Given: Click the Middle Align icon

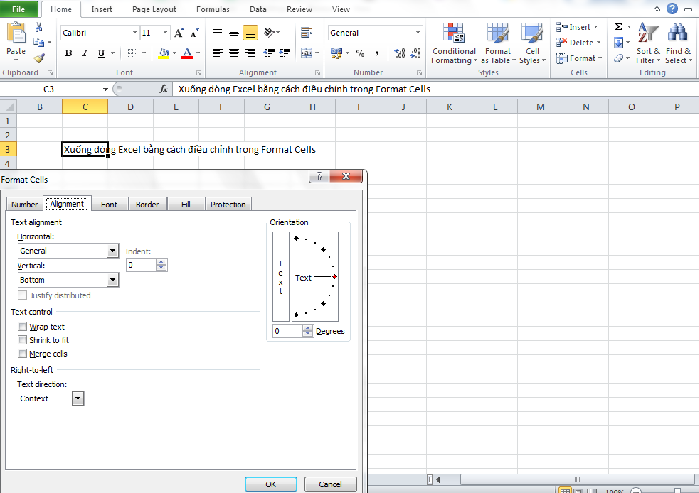Looking at the screenshot, I should point(234,33).
